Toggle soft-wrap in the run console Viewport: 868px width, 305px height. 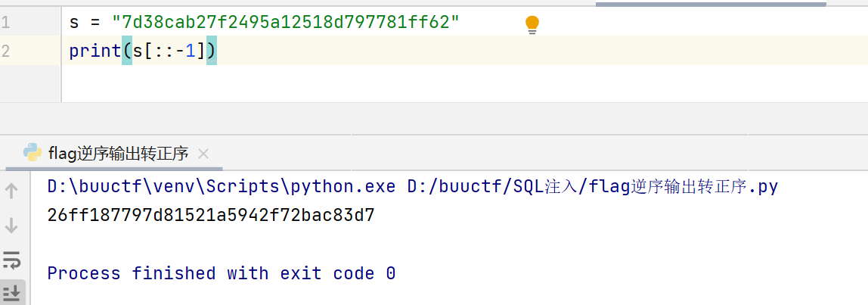pyautogui.click(x=11, y=259)
